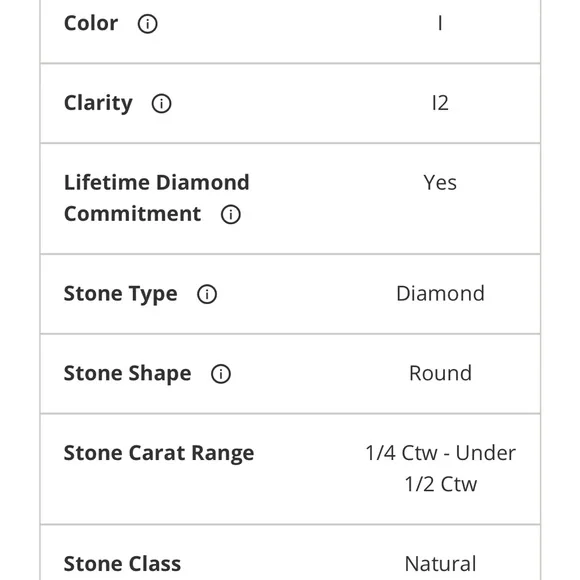Click the info icon beside Clarity
Screen dimensions: 580x580
pyautogui.click(x=162, y=103)
